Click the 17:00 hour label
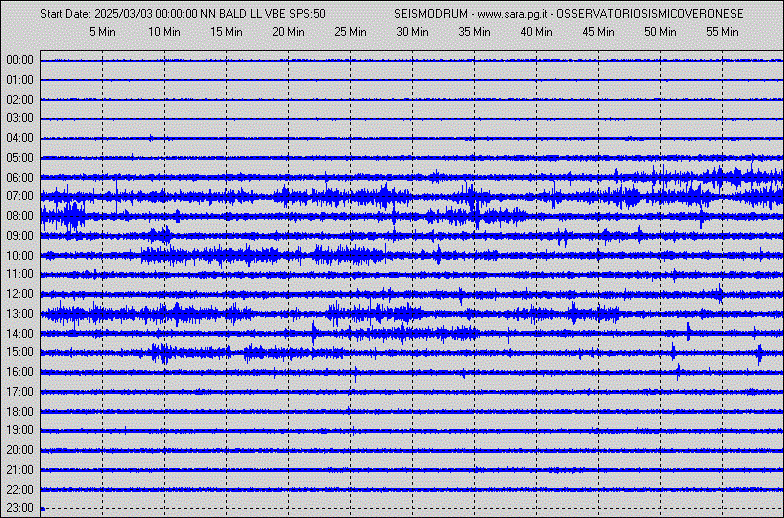This screenshot has height=518, width=784. tap(20, 392)
